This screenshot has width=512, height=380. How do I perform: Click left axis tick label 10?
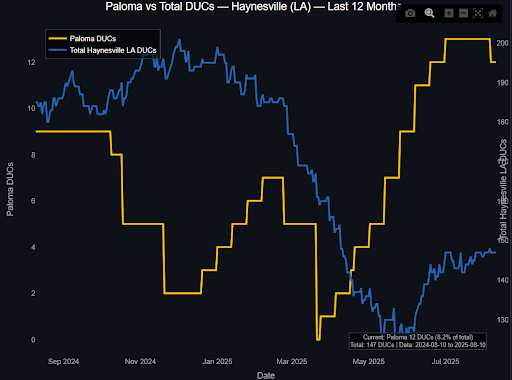pos(31,108)
